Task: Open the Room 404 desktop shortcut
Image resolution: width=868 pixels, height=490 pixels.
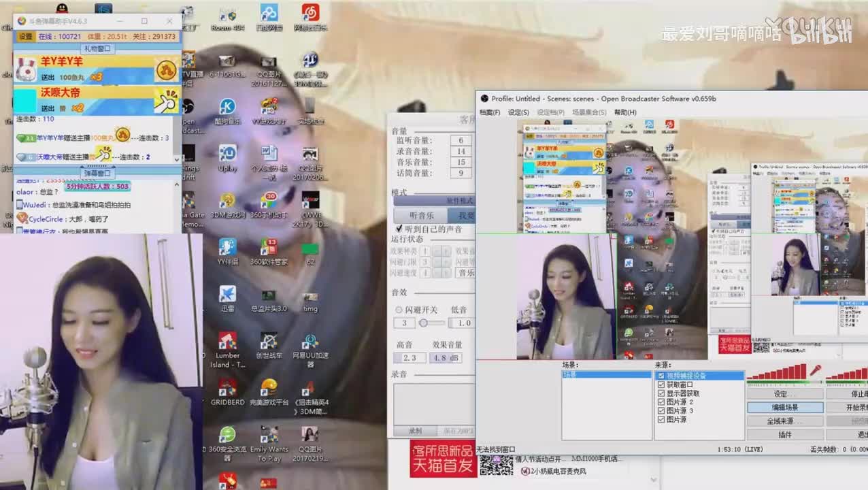Action: [228, 18]
